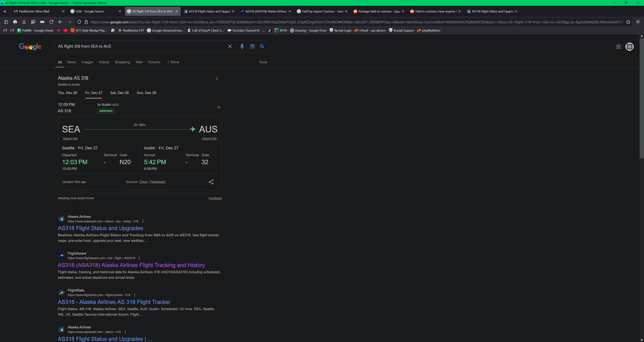This screenshot has height=342, width=644.
Task: Click the tracking protection shield icon
Action: [79, 22]
